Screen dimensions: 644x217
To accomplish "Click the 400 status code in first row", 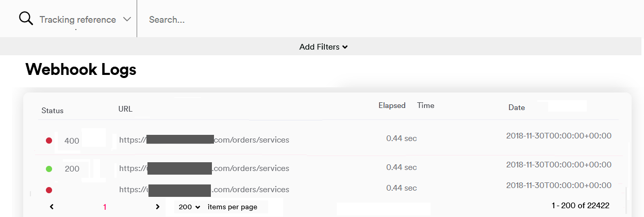I will 72,141.
